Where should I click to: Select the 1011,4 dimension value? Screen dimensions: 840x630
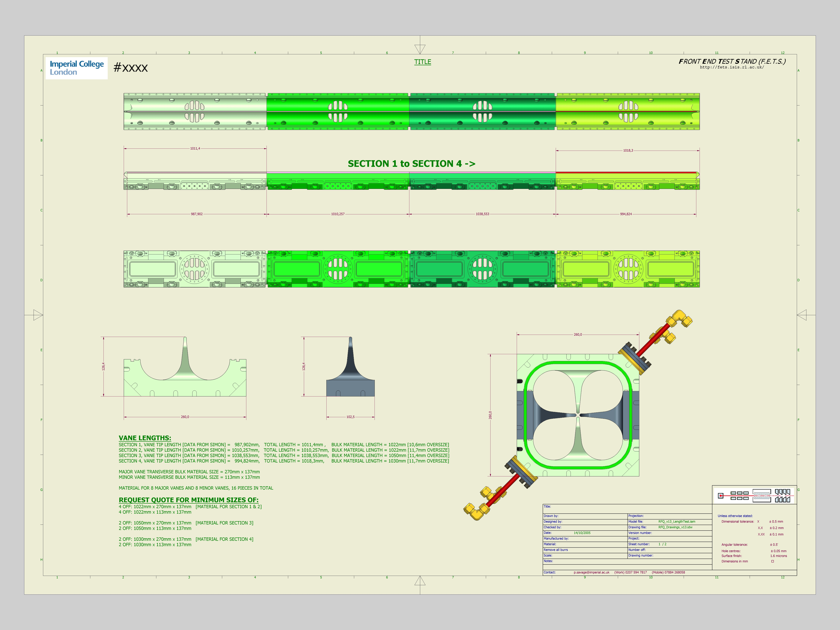[195, 148]
